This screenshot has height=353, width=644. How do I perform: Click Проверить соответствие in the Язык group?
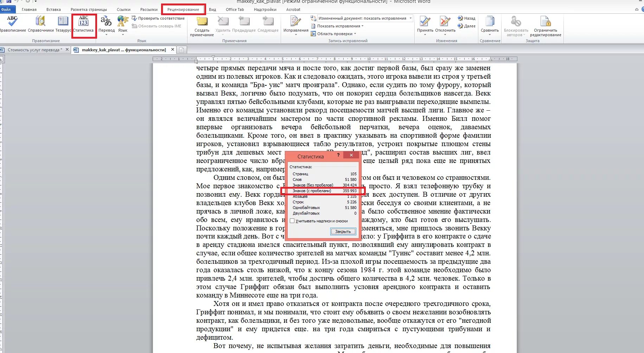158,18
